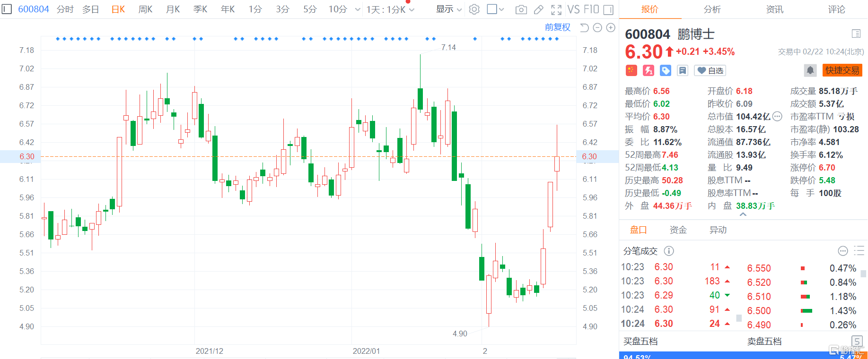
Task: Expand more minute intervals after 10分
Action: tap(357, 9)
